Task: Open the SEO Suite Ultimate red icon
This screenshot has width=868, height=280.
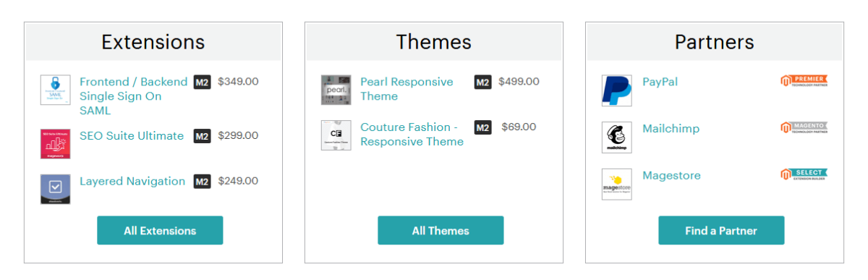Action: [56, 143]
